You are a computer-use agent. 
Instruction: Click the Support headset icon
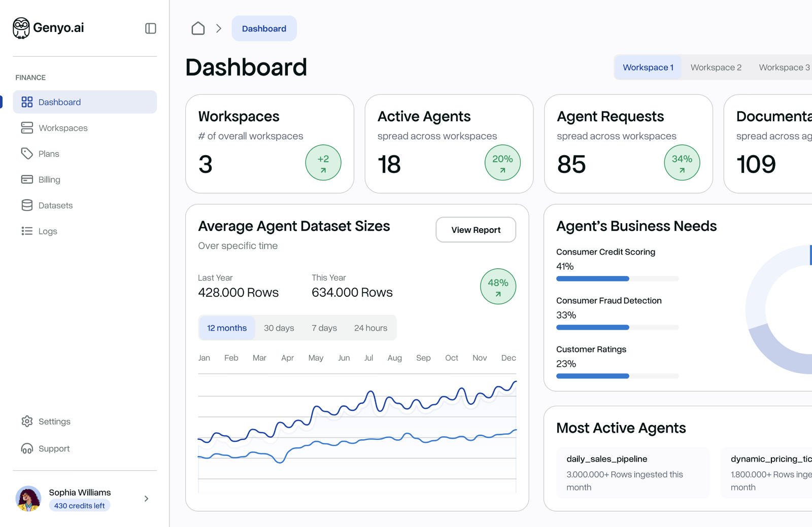click(27, 448)
